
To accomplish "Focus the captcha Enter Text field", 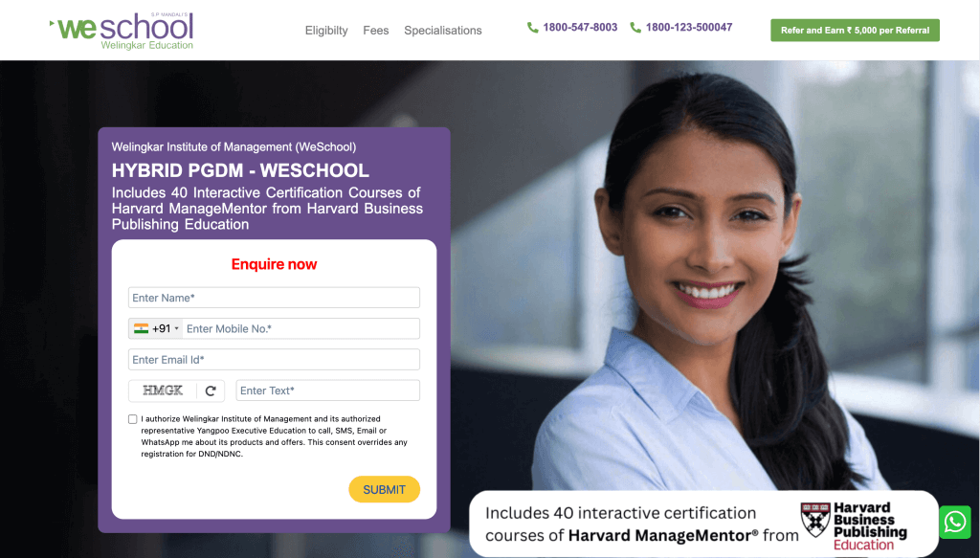I will 327,391.
